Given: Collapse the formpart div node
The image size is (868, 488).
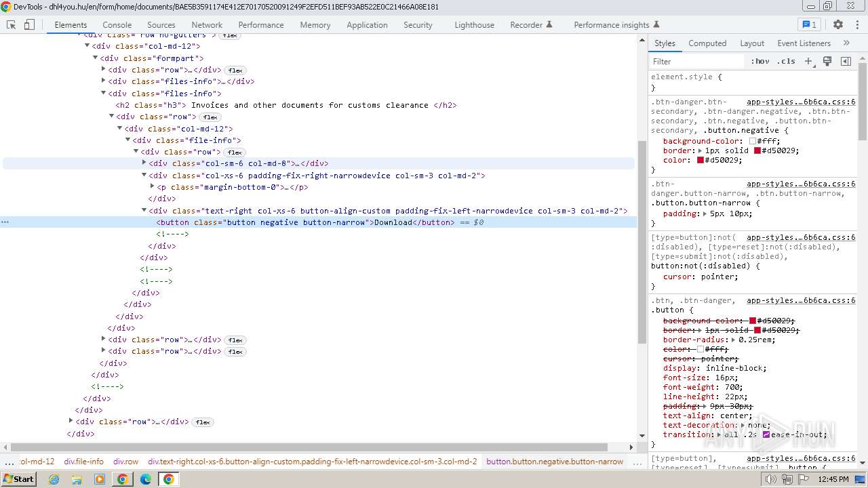Looking at the screenshot, I should click(96, 58).
